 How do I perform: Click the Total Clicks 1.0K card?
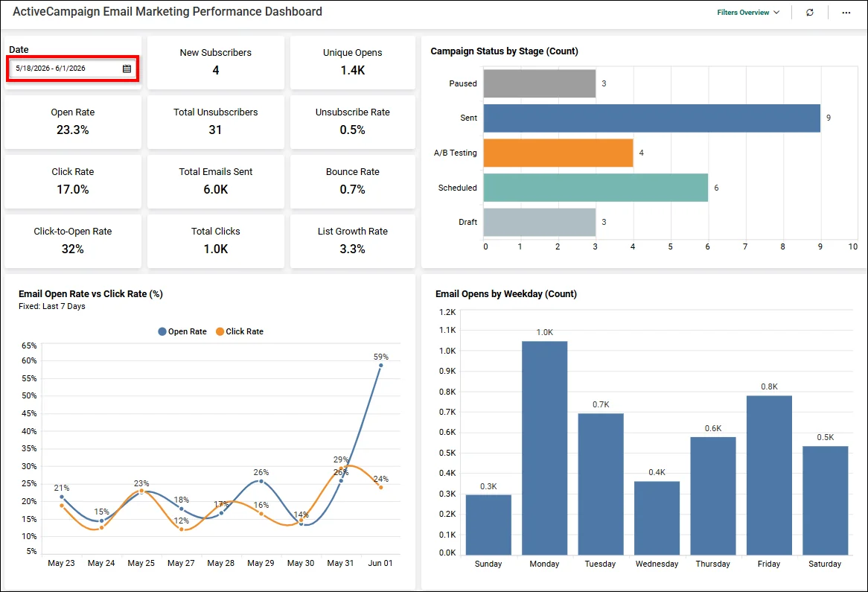(215, 241)
